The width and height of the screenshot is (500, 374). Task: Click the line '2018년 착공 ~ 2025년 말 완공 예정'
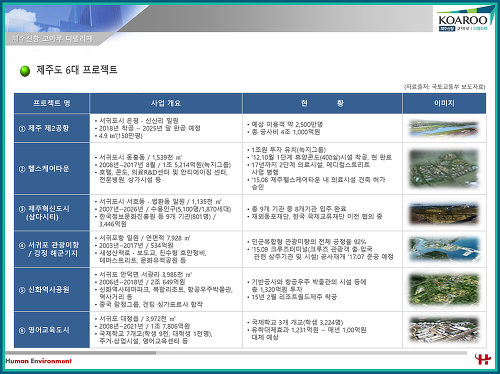[149, 128]
